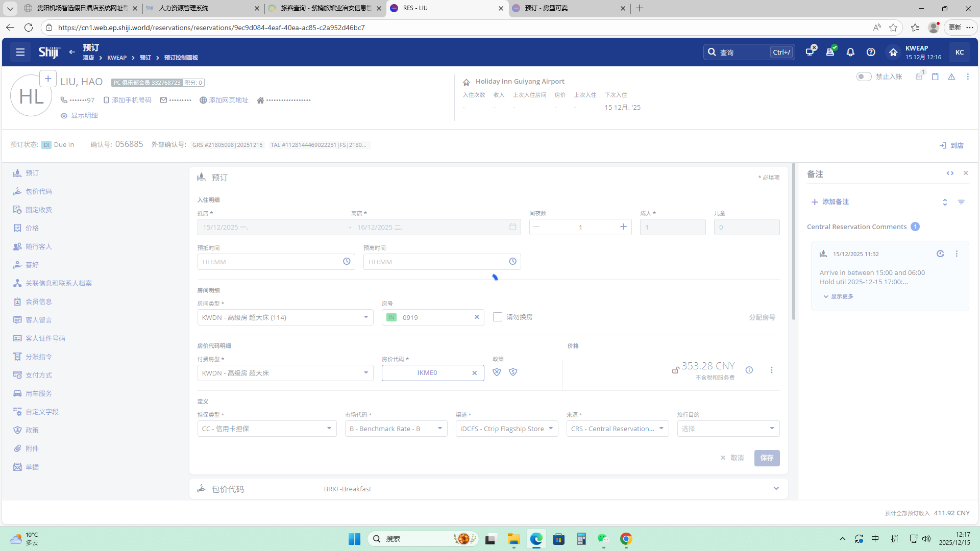Click 显示明细 eye toggle
Screen dimensions: 980x551
tap(79, 116)
